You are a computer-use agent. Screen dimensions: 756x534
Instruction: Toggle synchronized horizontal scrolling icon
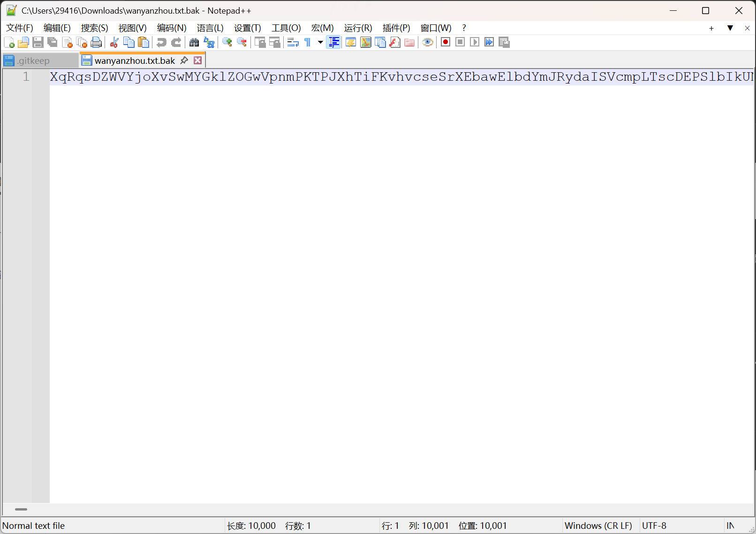tap(274, 43)
